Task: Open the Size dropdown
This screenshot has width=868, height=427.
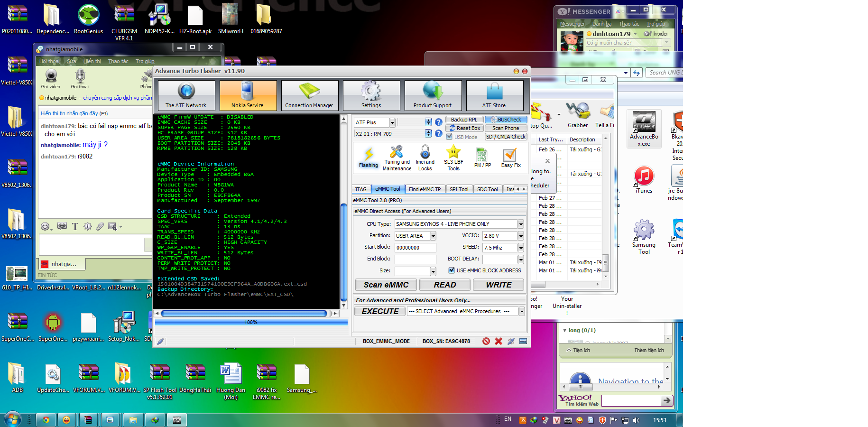Action: coord(433,271)
